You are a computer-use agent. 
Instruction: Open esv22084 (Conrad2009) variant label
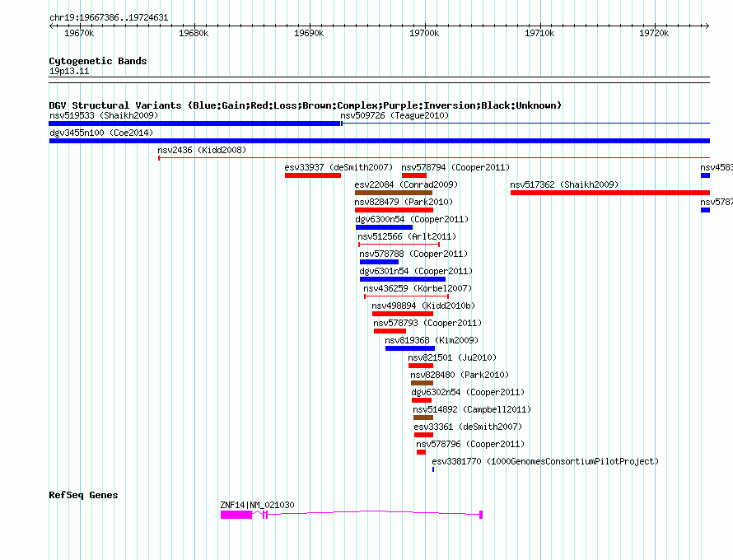click(x=406, y=184)
